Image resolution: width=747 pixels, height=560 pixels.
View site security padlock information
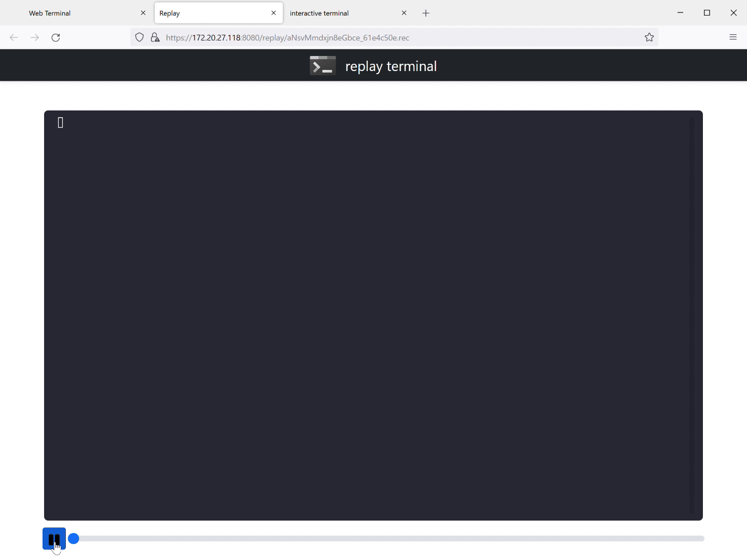coord(155,37)
